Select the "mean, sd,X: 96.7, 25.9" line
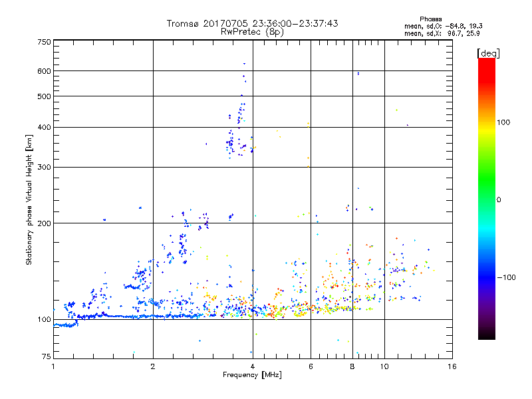532x399 pixels. (x=442, y=34)
